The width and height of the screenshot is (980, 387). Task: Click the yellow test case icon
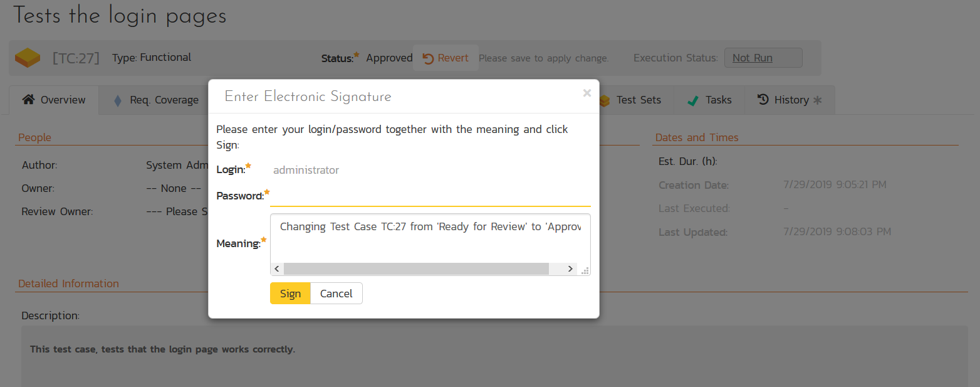coord(28,58)
